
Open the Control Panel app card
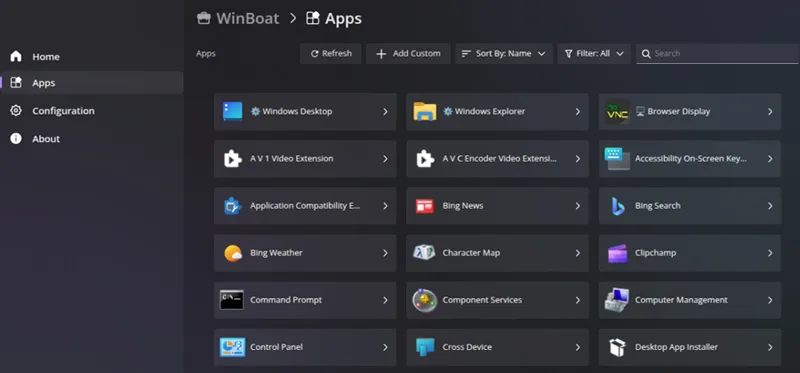click(305, 347)
